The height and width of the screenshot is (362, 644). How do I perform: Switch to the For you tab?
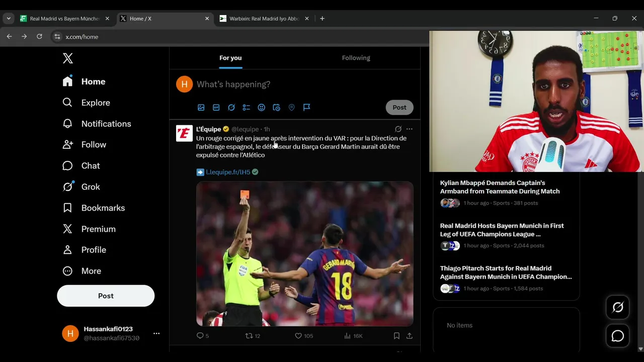pos(230,58)
